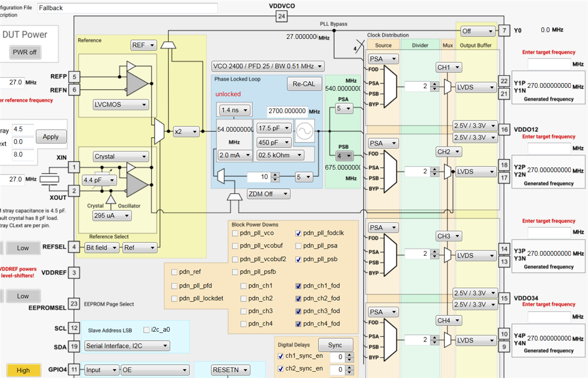Open the Crystal source selector
The image size is (588, 378).
(120, 156)
